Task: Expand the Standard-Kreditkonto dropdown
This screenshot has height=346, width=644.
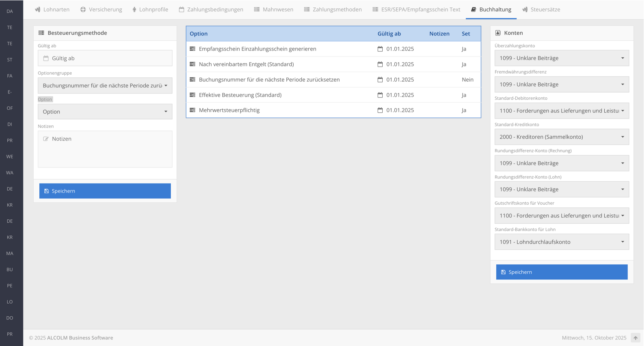Action: click(562, 137)
